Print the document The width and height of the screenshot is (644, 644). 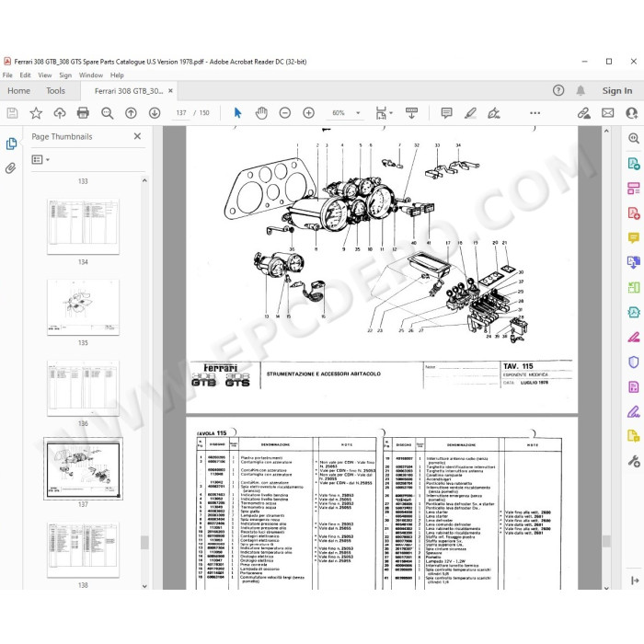tap(83, 113)
